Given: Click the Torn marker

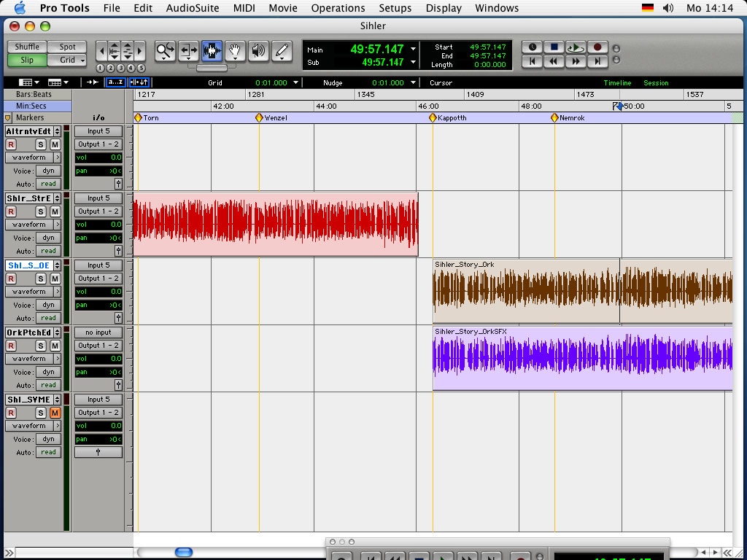Looking at the screenshot, I should click(138, 117).
